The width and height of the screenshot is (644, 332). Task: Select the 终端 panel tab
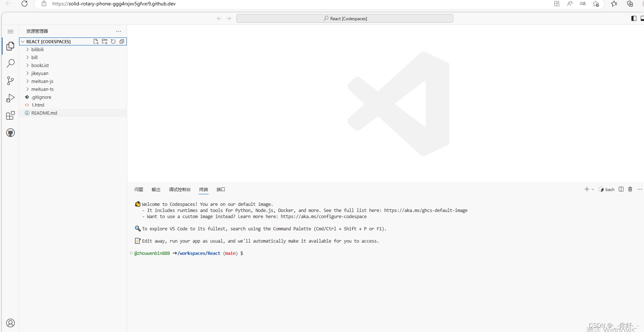[204, 189]
